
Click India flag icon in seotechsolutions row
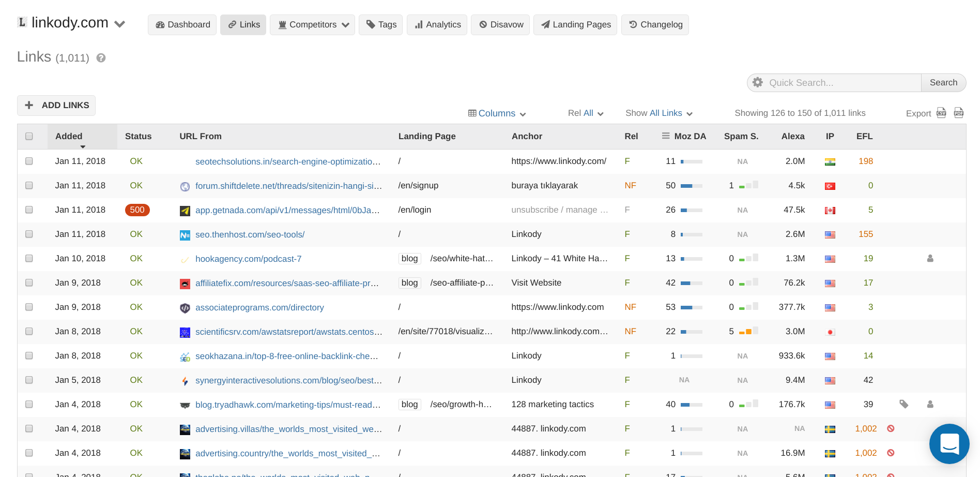[x=830, y=161]
